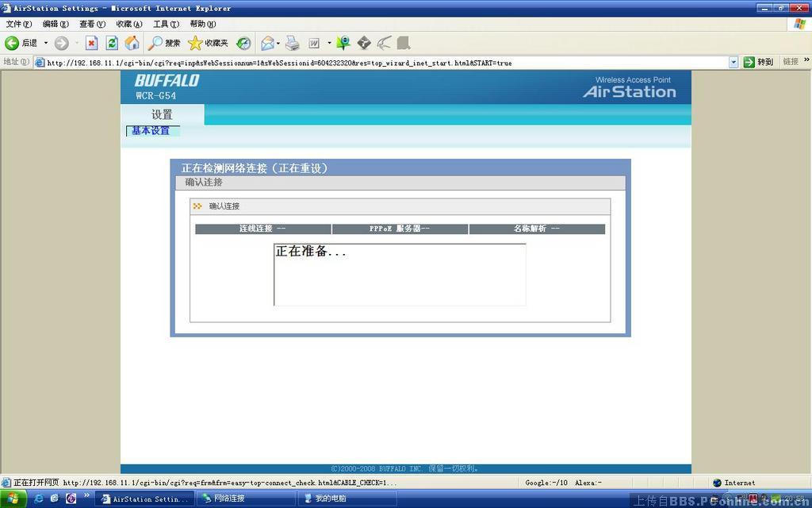This screenshot has width=812, height=508.
Task: Expand the Mail icon dropdown arrow
Action: click(x=278, y=43)
